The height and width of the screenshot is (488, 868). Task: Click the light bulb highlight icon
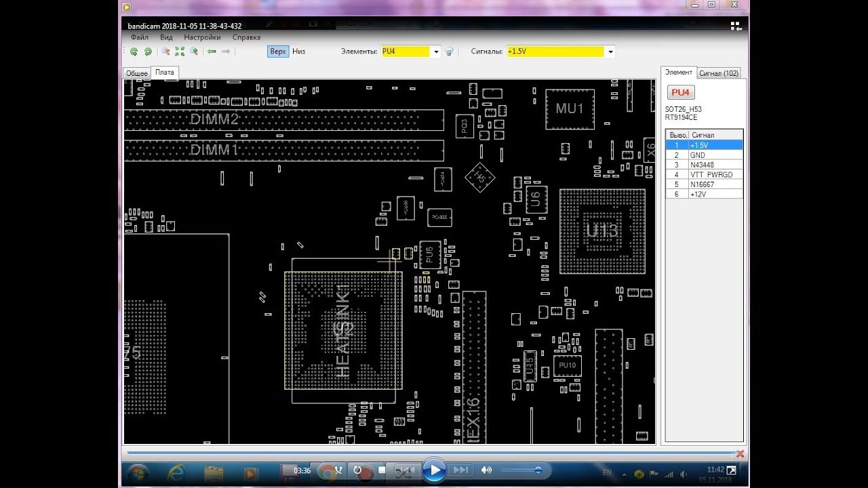tap(449, 52)
